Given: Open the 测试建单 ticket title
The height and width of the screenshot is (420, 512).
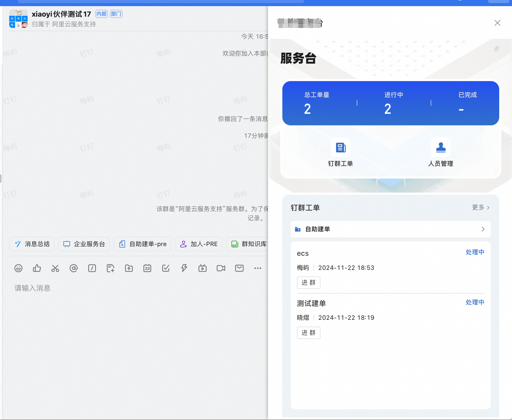Looking at the screenshot, I should (x=311, y=304).
